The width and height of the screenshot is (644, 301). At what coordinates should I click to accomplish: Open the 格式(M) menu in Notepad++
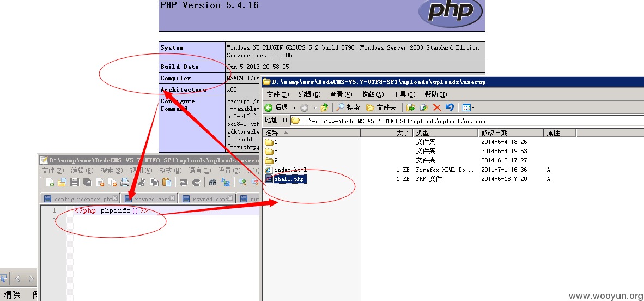point(171,171)
